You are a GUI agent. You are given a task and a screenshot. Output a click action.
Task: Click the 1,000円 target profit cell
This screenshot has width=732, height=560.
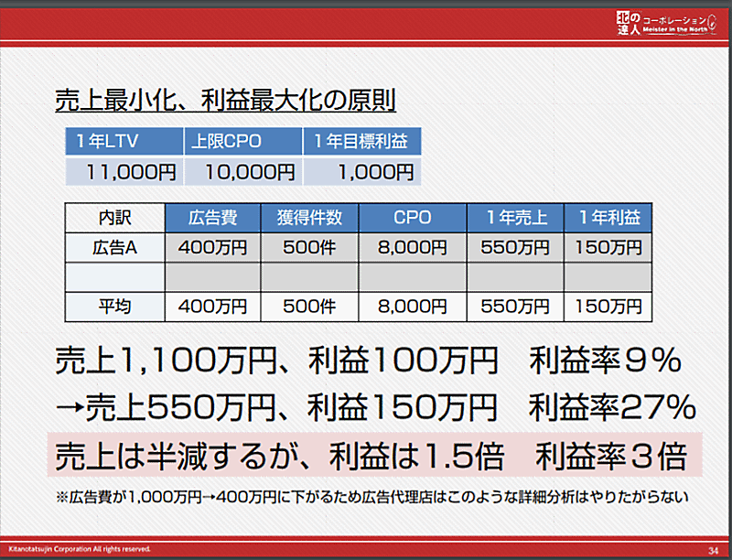click(361, 171)
